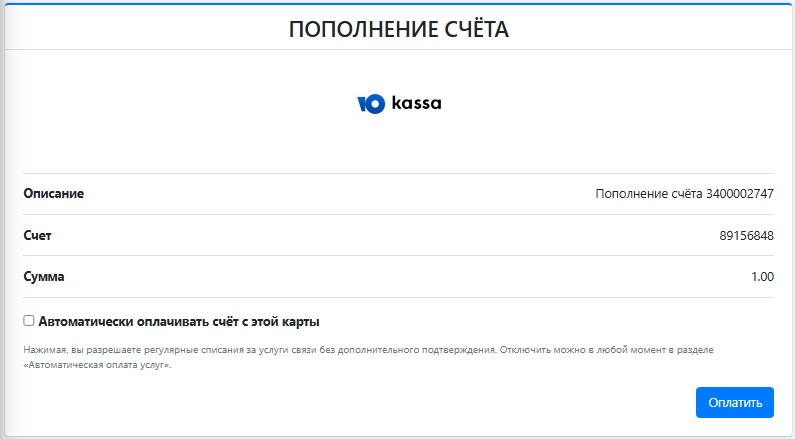
Task: Click the ПОПОЛНЕНИЕ СЧЁТА heading
Action: 399,29
